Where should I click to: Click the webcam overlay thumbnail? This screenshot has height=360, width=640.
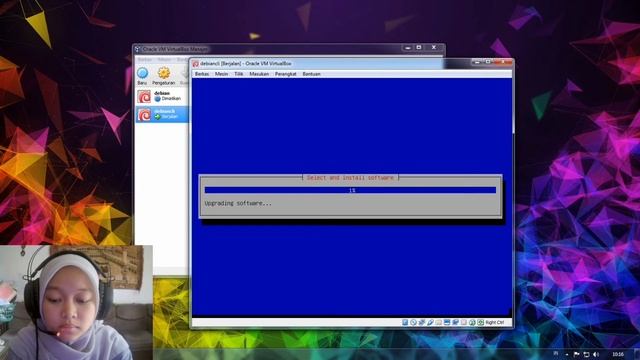[76, 302]
